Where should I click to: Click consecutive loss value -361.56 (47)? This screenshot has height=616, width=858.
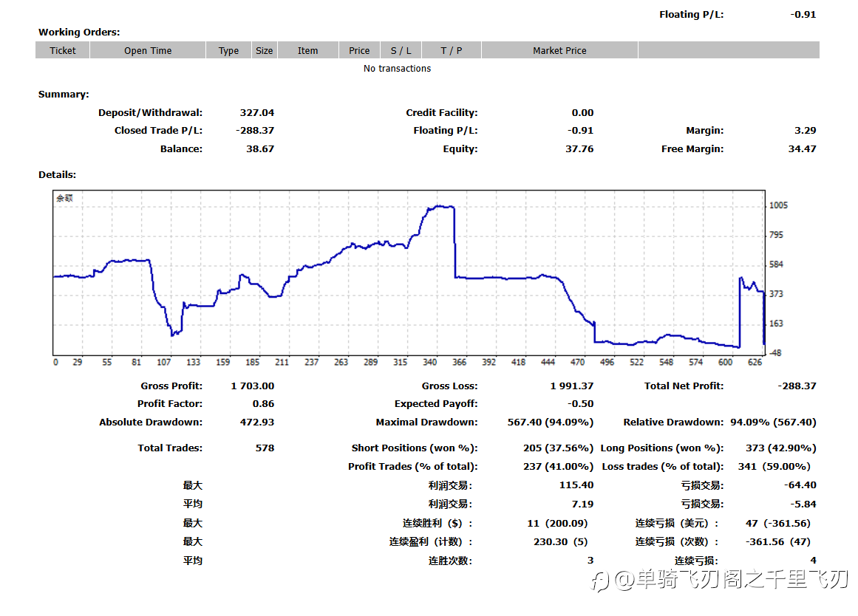(778, 542)
